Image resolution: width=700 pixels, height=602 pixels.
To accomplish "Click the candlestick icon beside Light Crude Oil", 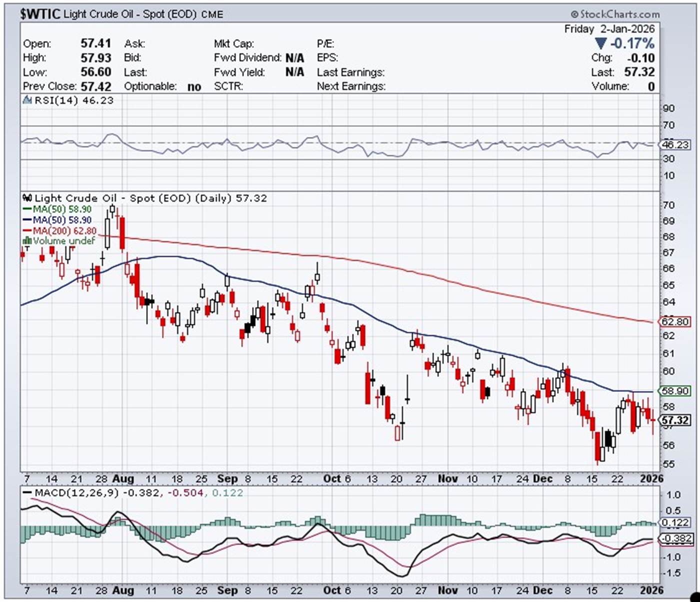I will point(27,198).
